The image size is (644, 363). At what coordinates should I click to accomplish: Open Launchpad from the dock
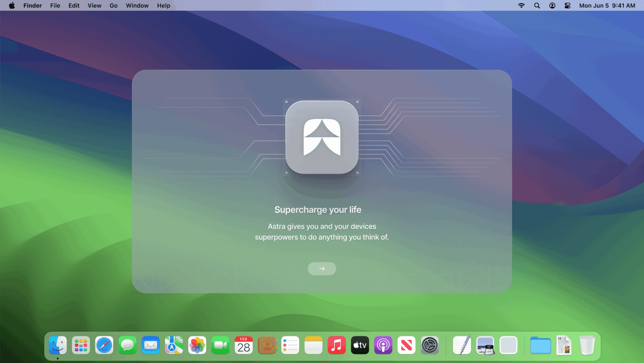[81, 345]
